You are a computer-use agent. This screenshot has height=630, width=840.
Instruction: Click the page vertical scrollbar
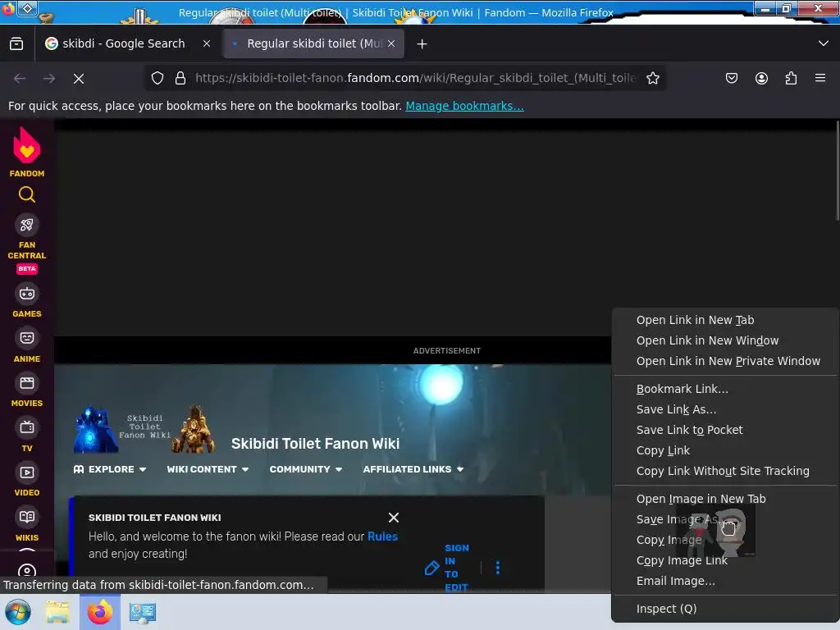tap(838, 171)
